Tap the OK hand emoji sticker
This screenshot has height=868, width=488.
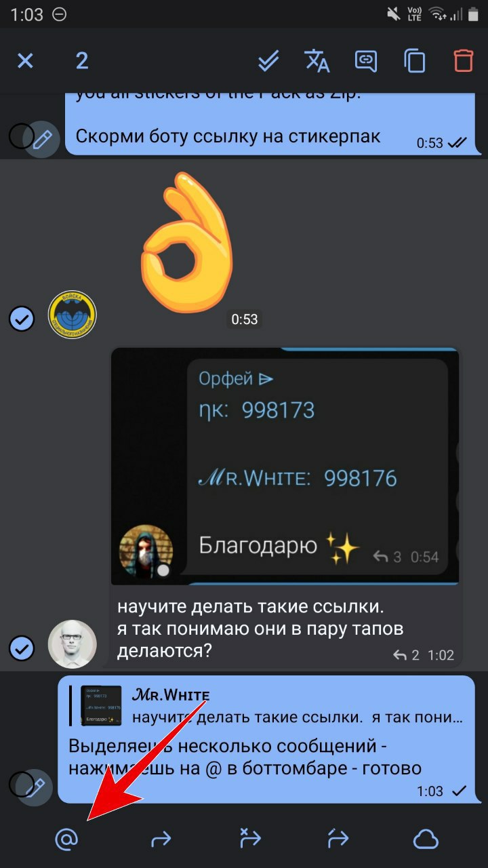187,243
